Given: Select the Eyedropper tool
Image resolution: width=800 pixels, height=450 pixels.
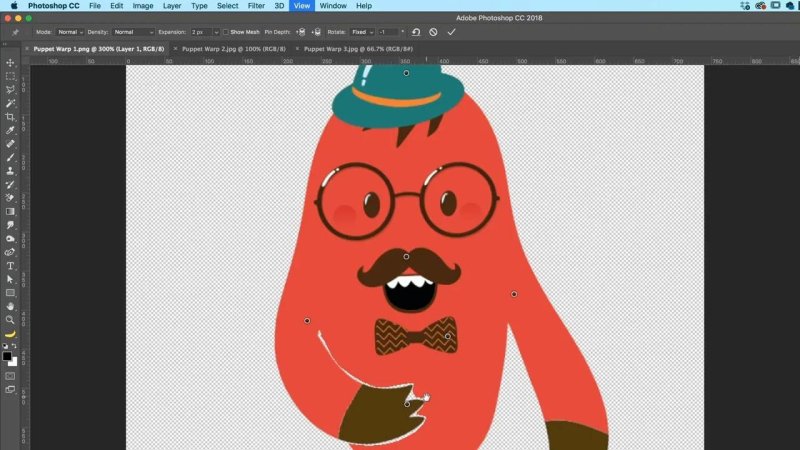Looking at the screenshot, I should (10, 130).
